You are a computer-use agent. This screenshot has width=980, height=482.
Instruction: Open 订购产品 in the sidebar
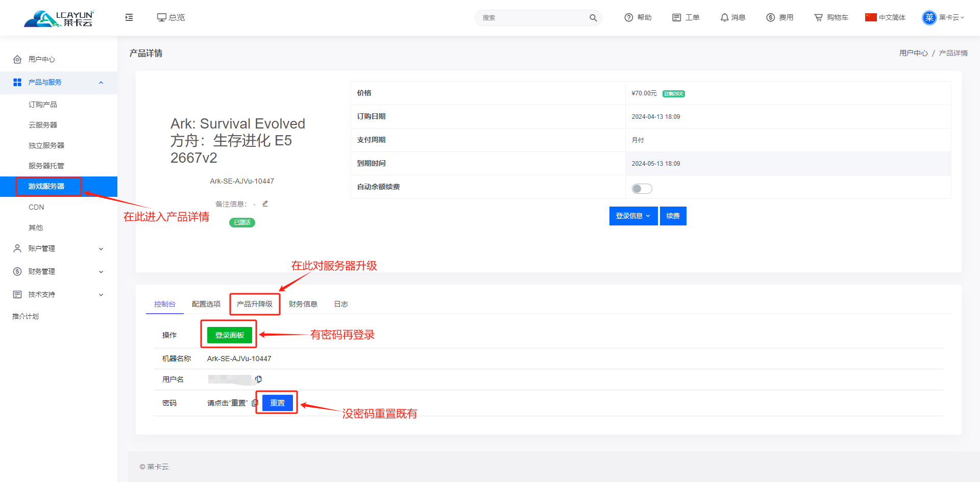(43, 105)
